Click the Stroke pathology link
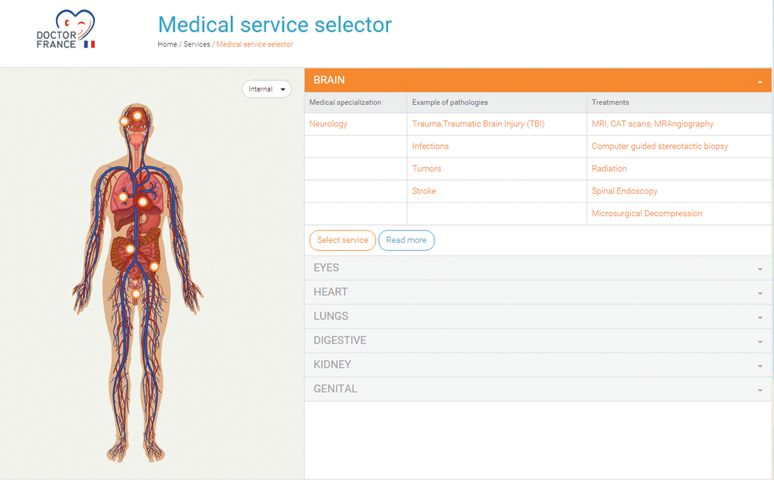Screen dimensions: 774x480 [424, 191]
